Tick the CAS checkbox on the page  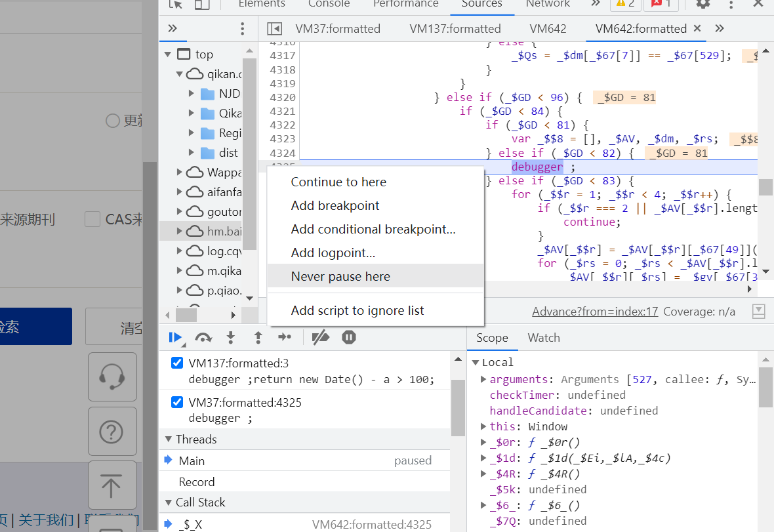pyautogui.click(x=92, y=219)
